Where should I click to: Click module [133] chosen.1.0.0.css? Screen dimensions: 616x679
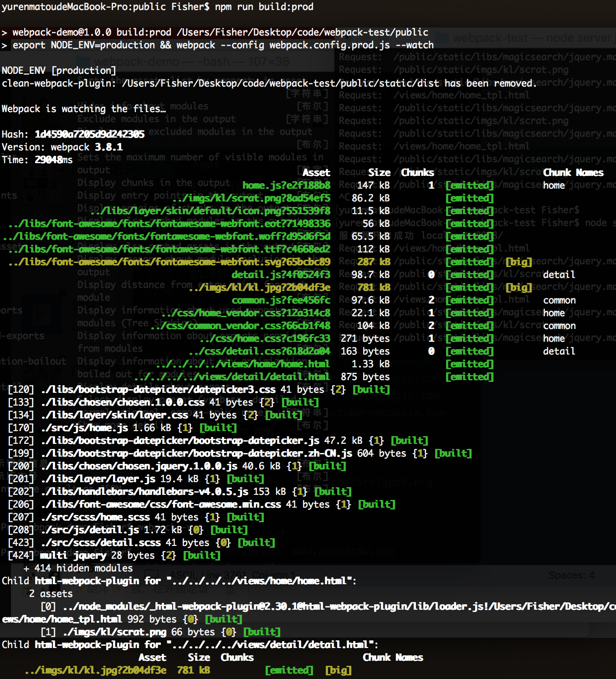point(164,402)
